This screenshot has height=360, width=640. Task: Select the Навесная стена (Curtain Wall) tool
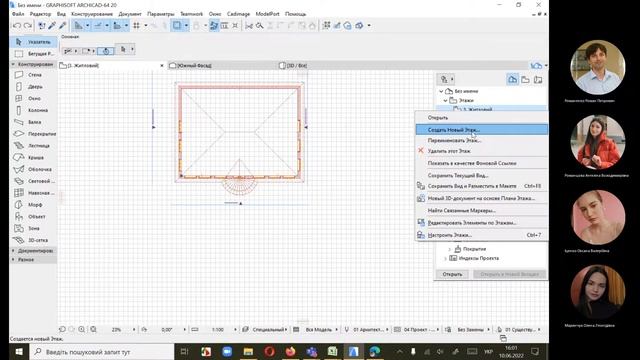[x=33, y=193]
